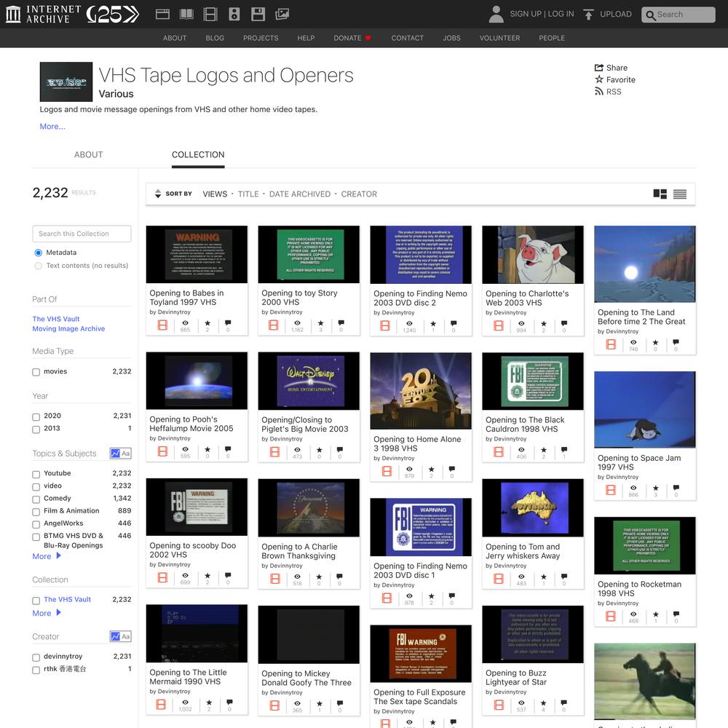The height and width of the screenshot is (728, 728).
Task: Open the Video film icon in top bar
Action: coord(210,15)
